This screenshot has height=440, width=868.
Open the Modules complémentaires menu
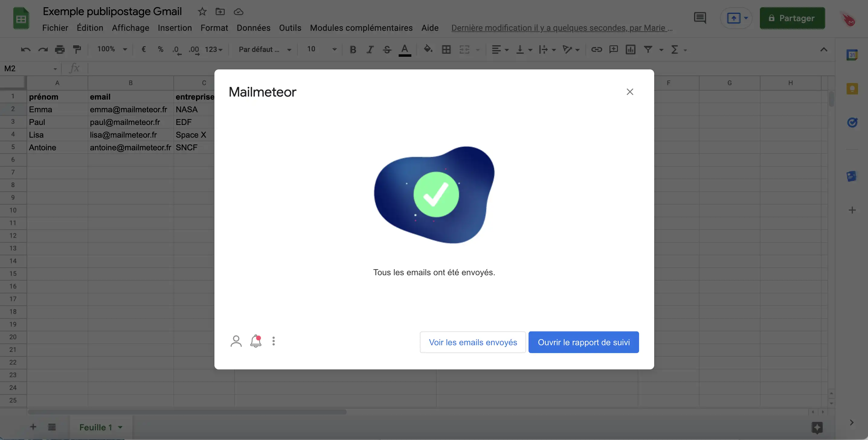coord(361,28)
